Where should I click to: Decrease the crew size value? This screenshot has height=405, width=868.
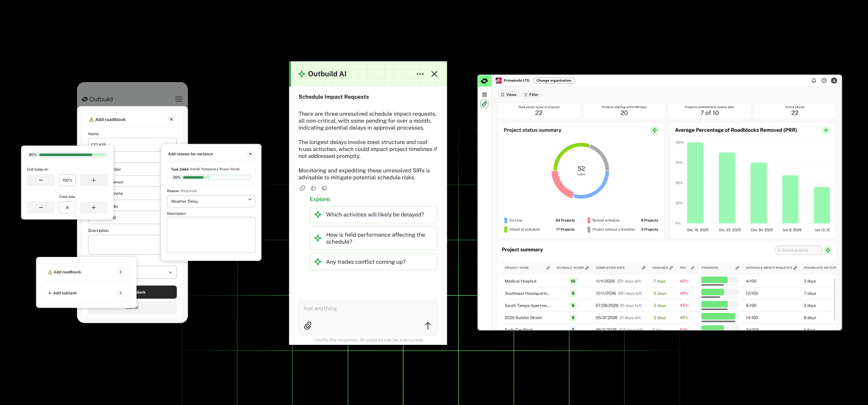point(41,207)
